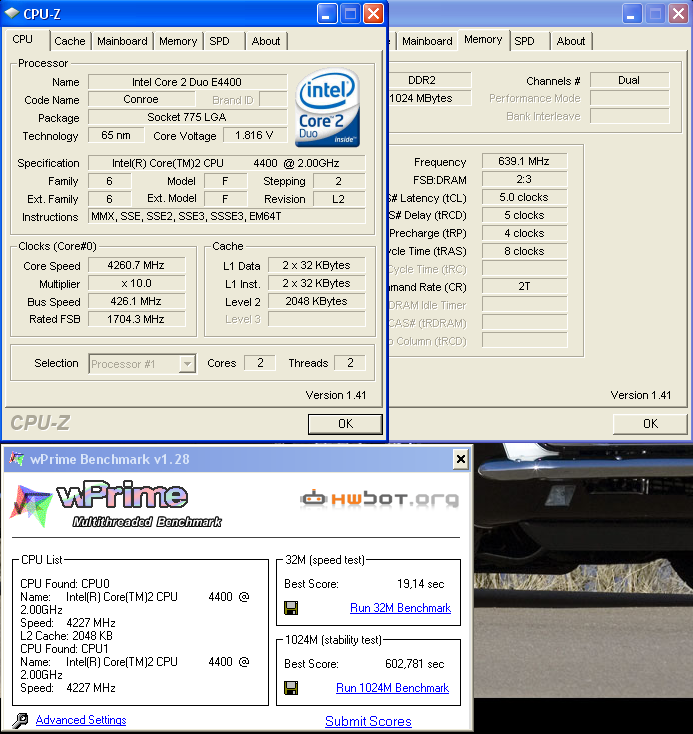The height and width of the screenshot is (734, 693).
Task: Click the Intel Core 2 Duo logo
Action: (327, 108)
